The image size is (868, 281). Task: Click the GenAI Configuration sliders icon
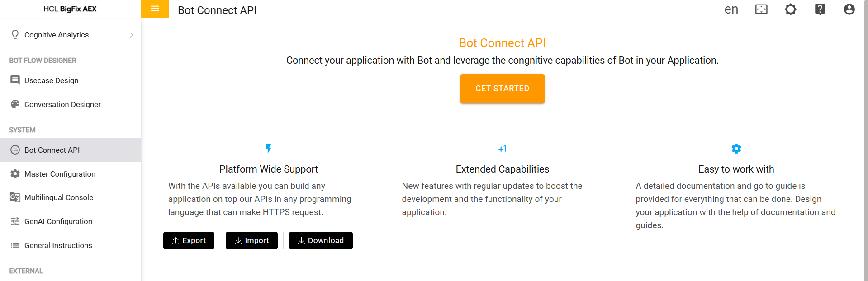point(15,221)
